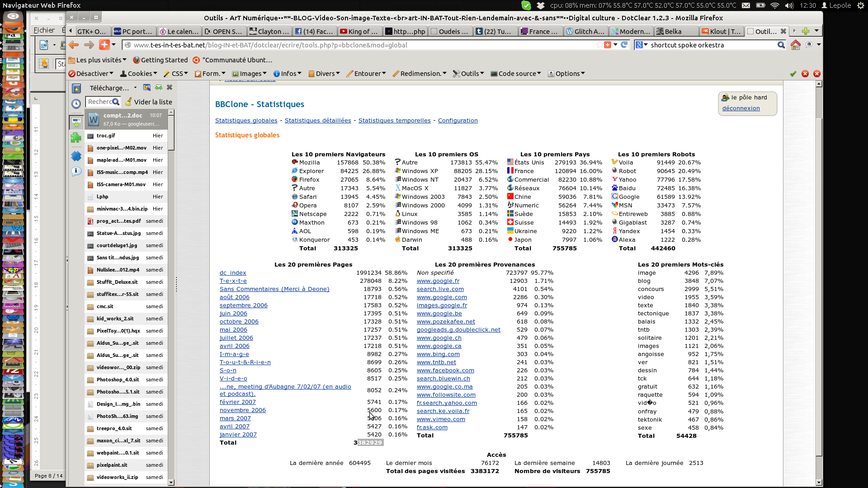Image resolution: width=868 pixels, height=488 pixels.
Task: Click the green checkmark validation icon
Action: pyautogui.click(x=793, y=74)
